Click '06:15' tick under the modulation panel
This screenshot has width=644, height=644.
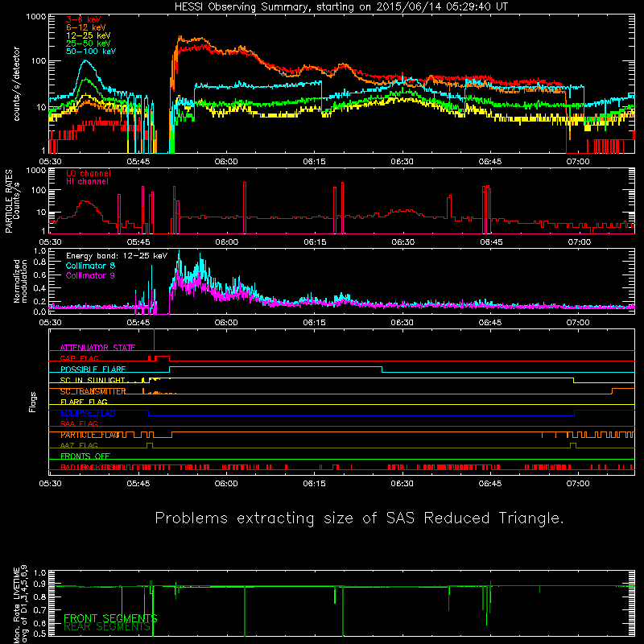(x=314, y=323)
